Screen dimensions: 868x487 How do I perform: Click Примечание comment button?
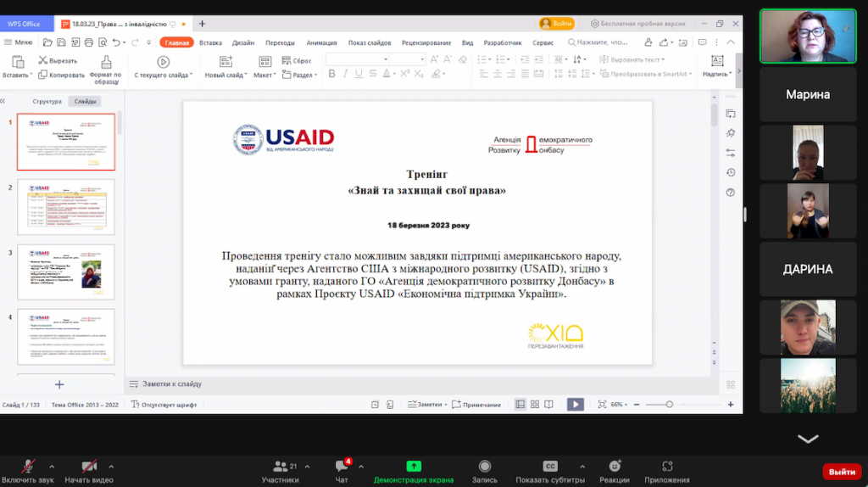pos(476,405)
